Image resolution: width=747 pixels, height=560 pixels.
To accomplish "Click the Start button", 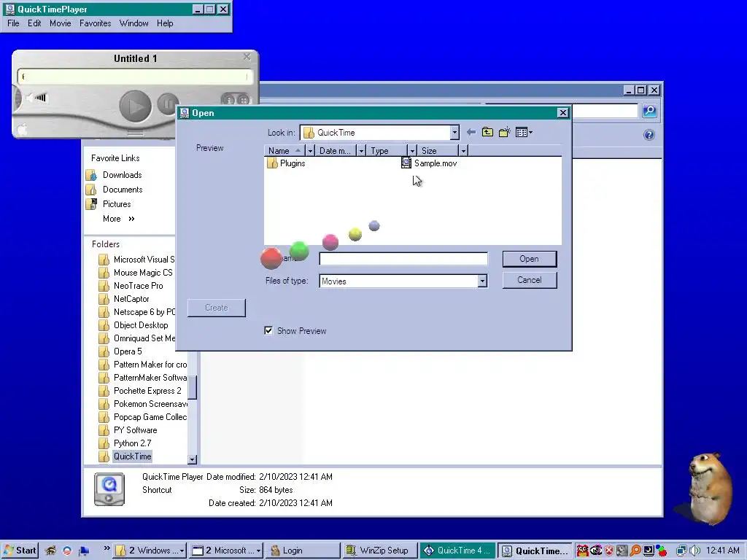I will (20, 551).
